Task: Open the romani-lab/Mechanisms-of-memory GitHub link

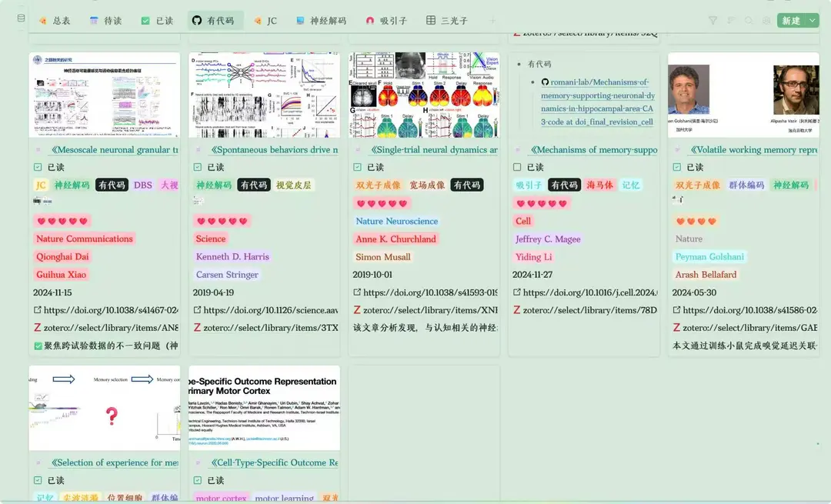Action: pos(598,102)
